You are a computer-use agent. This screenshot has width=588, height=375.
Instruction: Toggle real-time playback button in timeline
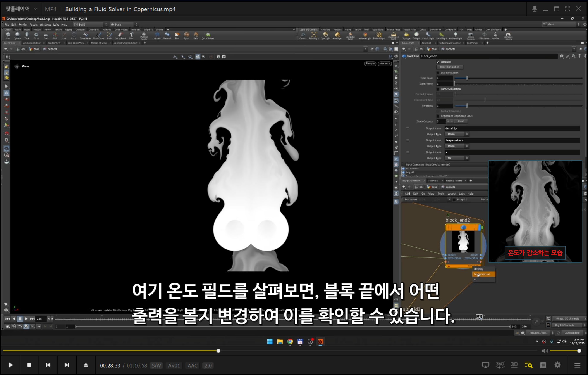pyautogui.click(x=26, y=326)
